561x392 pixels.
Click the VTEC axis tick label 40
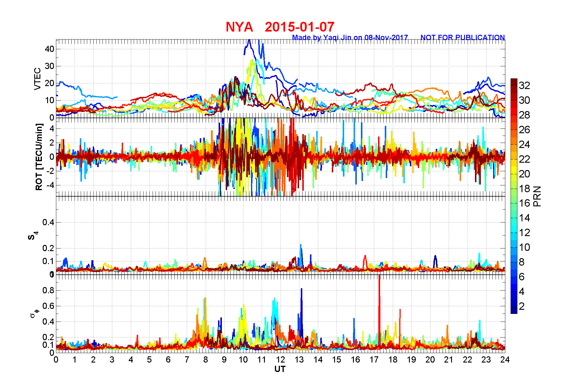click(x=49, y=49)
